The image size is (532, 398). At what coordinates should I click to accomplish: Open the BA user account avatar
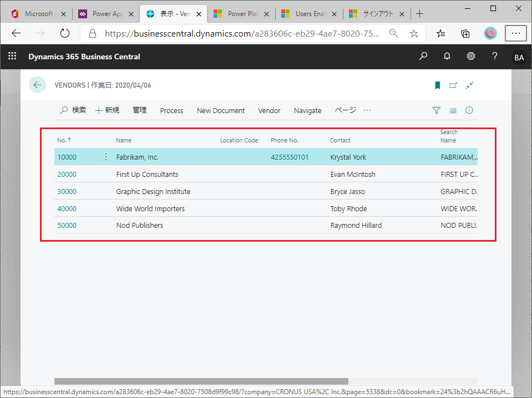pyautogui.click(x=519, y=57)
